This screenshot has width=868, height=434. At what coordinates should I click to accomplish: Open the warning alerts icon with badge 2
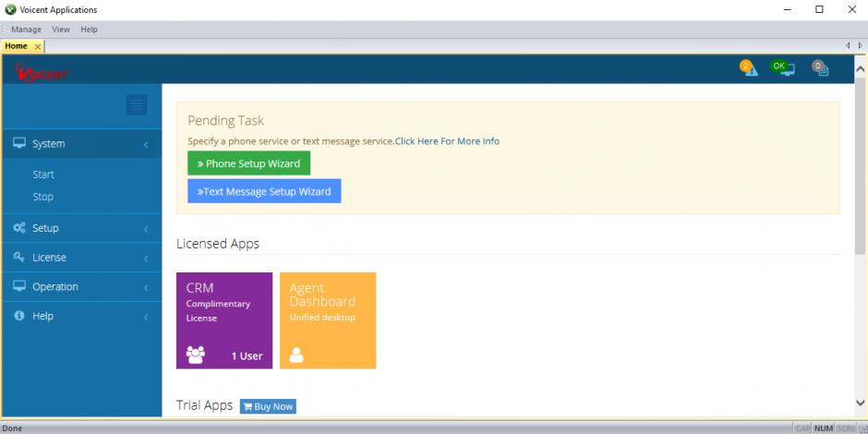(x=749, y=68)
